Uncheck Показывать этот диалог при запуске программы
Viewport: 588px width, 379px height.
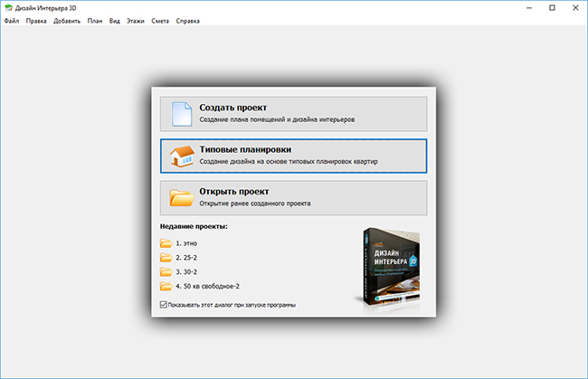[164, 305]
